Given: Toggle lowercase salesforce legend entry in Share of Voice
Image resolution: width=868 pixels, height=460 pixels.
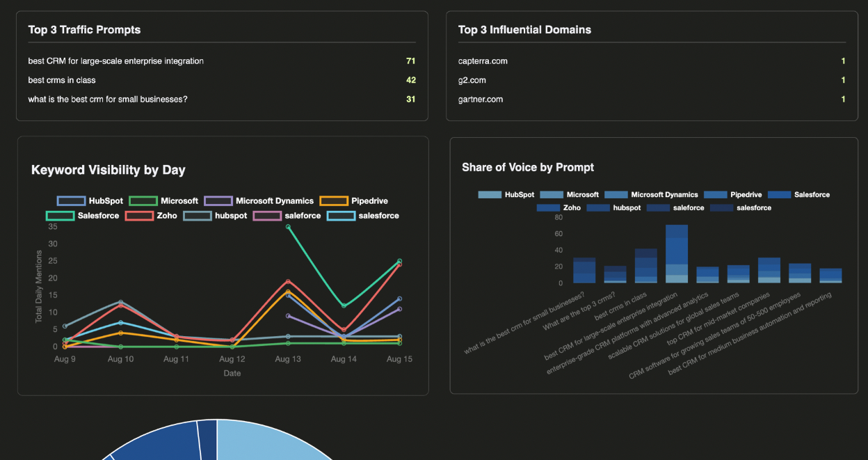Looking at the screenshot, I should 741,207.
